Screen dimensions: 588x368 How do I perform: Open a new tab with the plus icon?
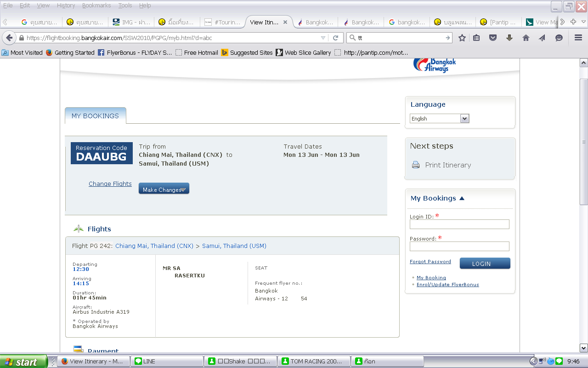pyautogui.click(x=573, y=22)
